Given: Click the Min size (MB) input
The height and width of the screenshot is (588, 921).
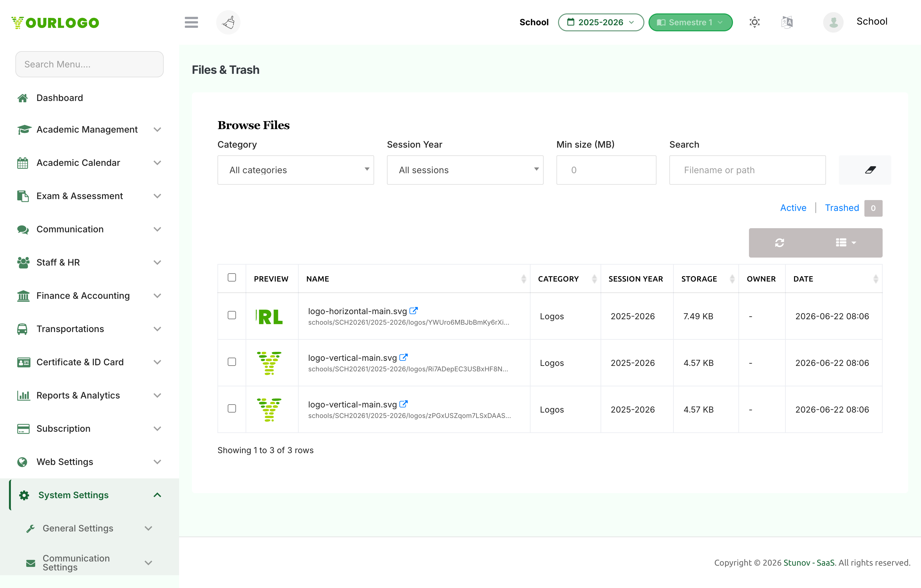Looking at the screenshot, I should (606, 170).
